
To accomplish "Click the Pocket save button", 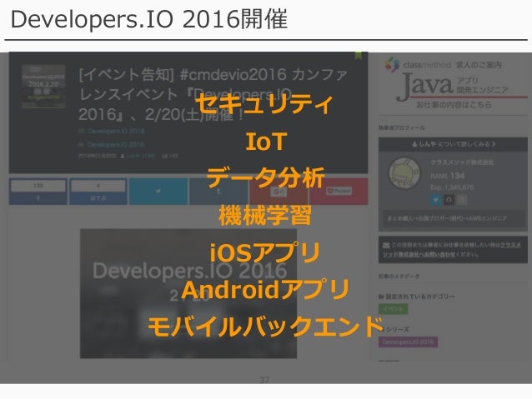I will tap(339, 192).
